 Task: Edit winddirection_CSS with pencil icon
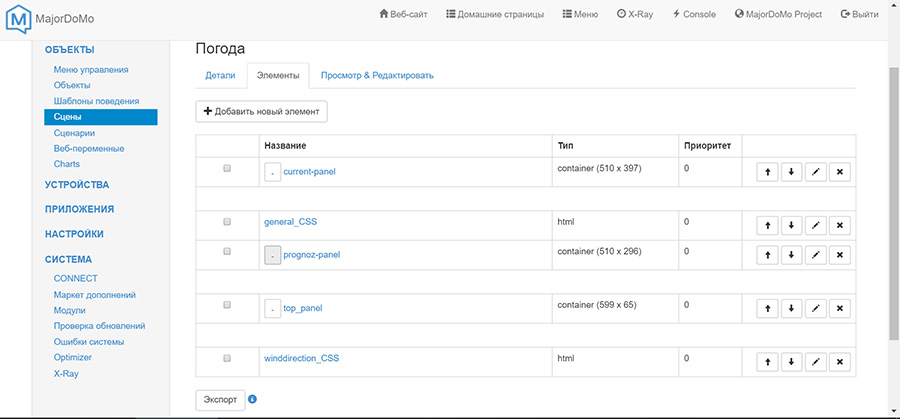tap(815, 362)
